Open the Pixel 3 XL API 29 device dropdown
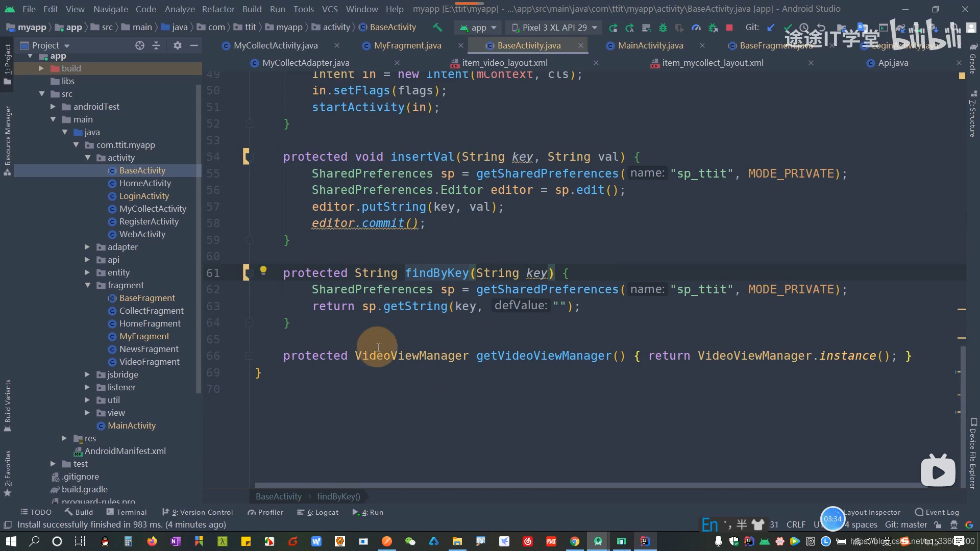This screenshot has height=551, width=980. click(554, 28)
